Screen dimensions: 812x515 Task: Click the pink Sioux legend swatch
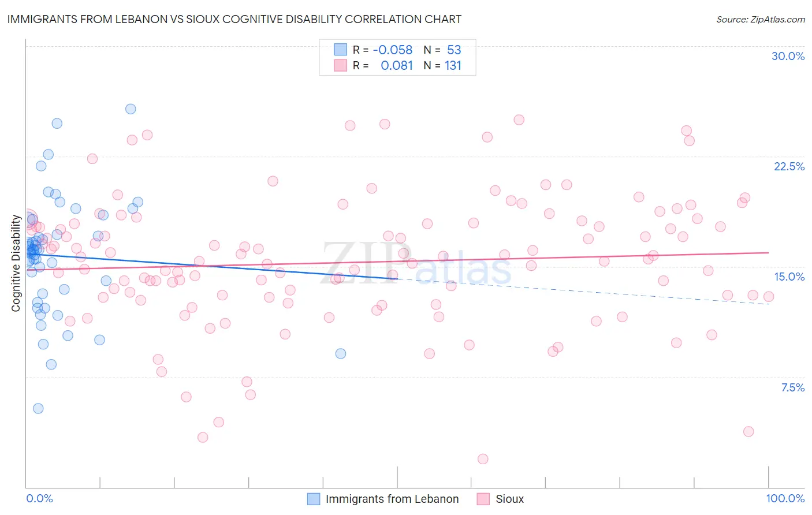483,499
